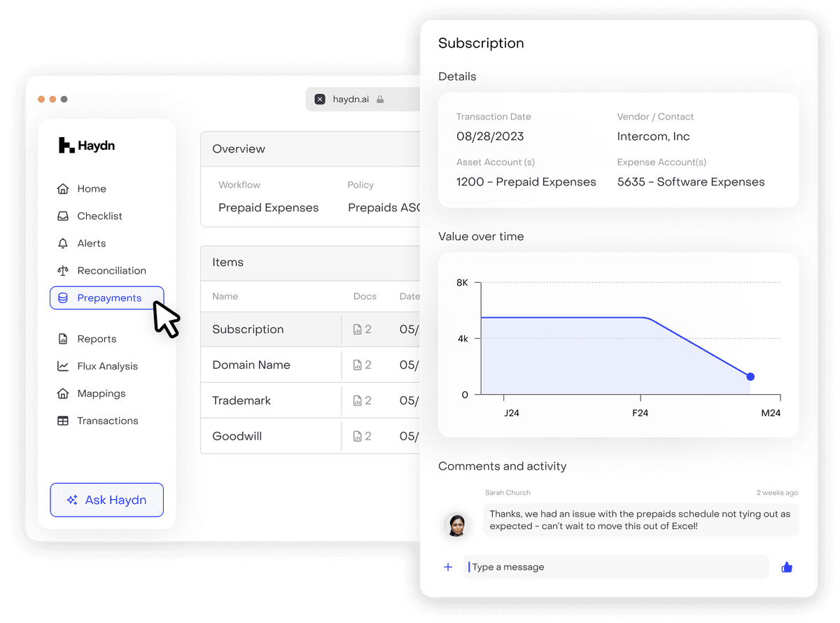Viewport: 840px width, 623px height.
Task: Type in the message input field
Action: [616, 567]
